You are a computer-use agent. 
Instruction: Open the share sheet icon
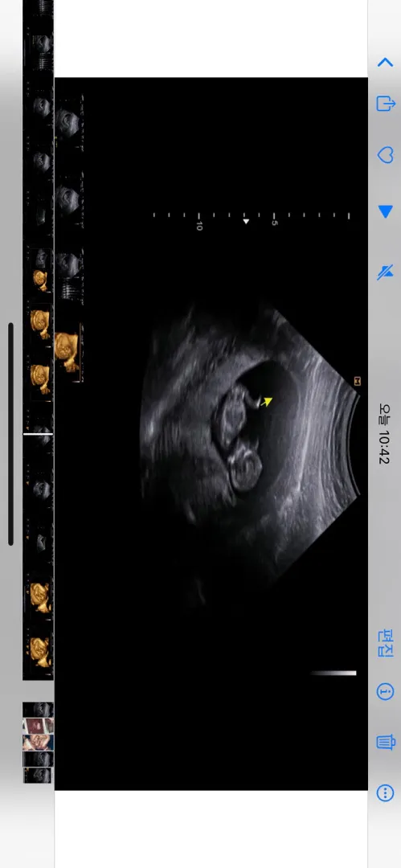[386, 104]
